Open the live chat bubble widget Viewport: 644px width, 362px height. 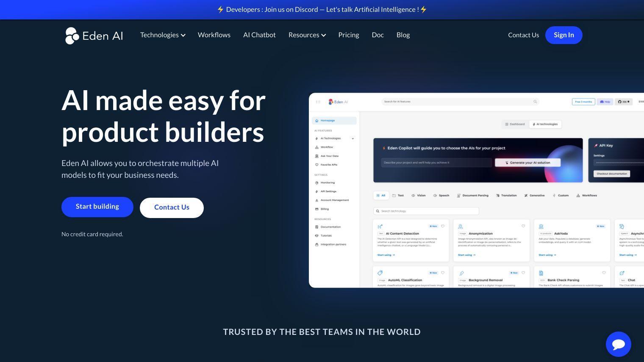pyautogui.click(x=619, y=344)
